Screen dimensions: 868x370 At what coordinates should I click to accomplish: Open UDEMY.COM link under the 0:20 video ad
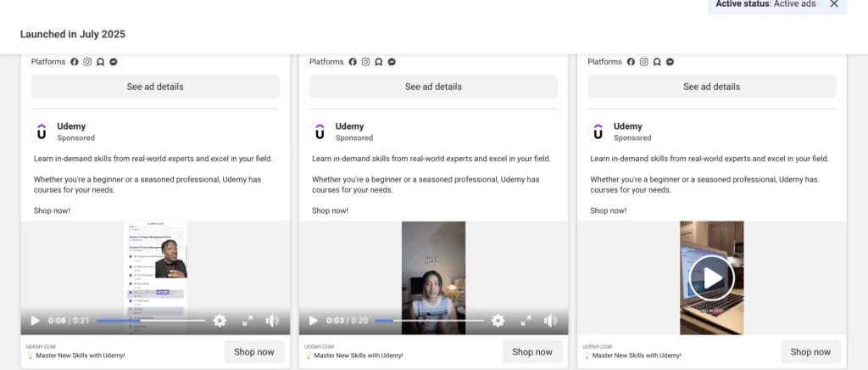pos(319,347)
